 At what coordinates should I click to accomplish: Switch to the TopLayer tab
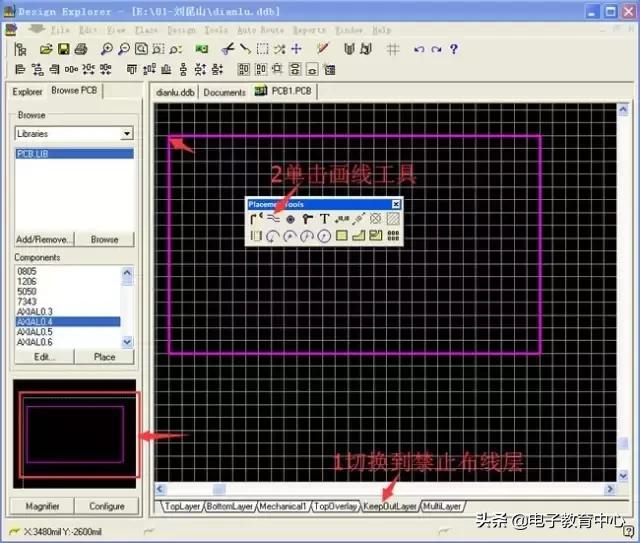pos(182,507)
